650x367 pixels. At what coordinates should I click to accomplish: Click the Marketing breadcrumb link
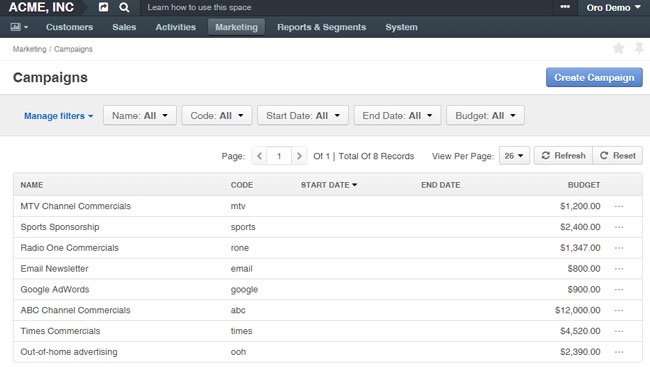pyautogui.click(x=29, y=49)
